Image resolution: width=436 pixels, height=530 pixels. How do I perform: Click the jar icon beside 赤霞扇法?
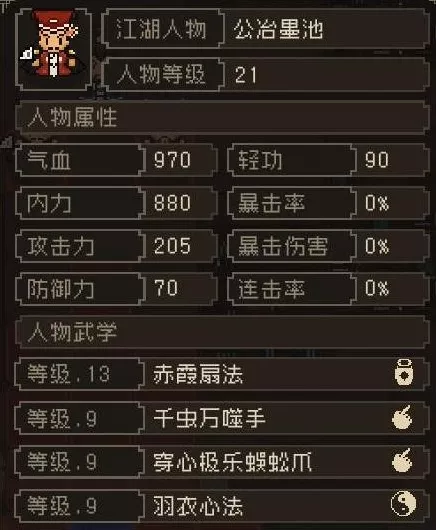point(404,372)
